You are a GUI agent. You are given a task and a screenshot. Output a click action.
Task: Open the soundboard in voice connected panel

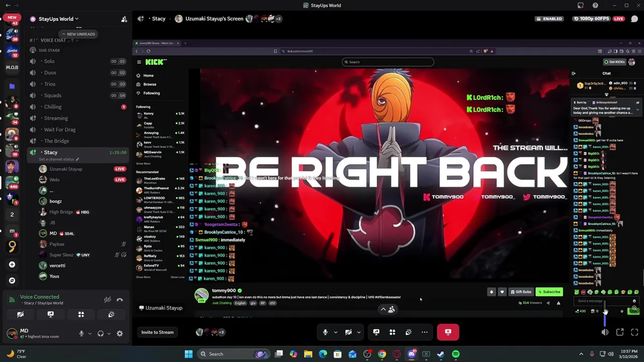[111, 314]
